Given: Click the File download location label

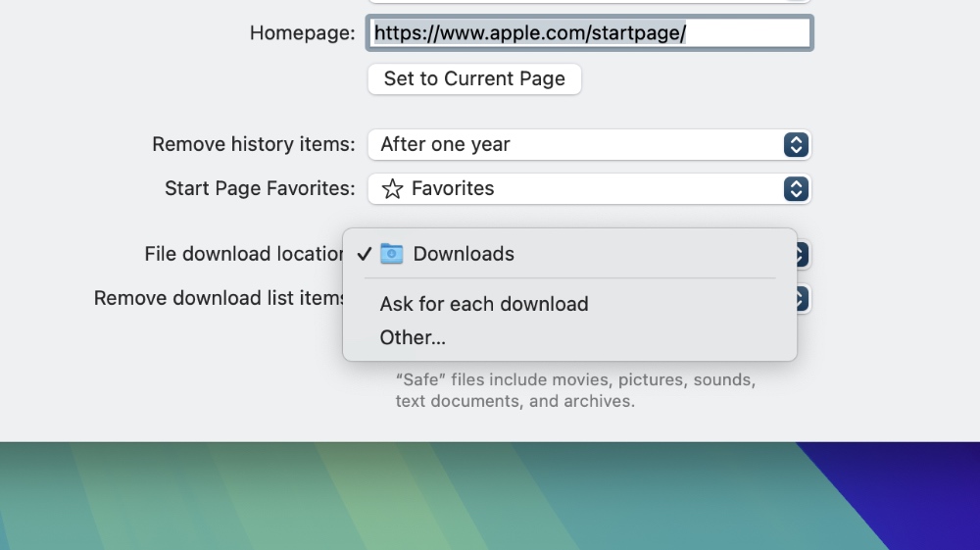Looking at the screenshot, I should tap(243, 254).
